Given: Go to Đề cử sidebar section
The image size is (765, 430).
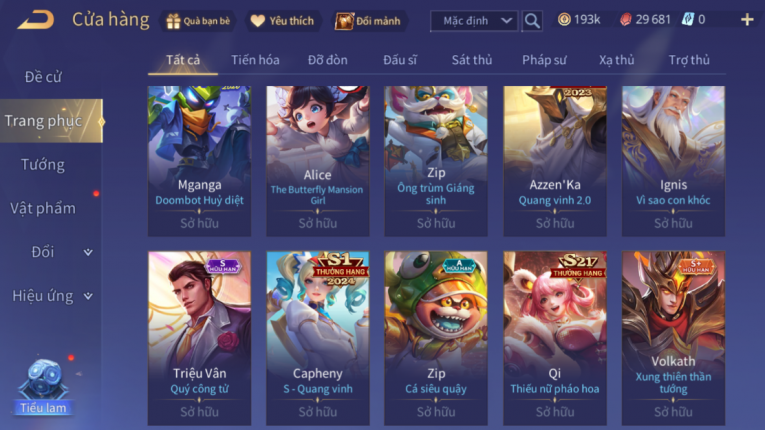Looking at the screenshot, I should point(43,77).
